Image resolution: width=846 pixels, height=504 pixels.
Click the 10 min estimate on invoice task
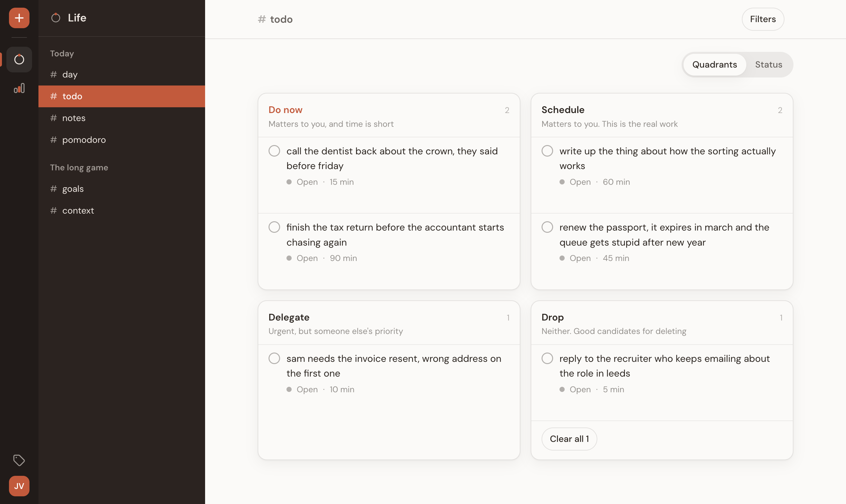(342, 389)
